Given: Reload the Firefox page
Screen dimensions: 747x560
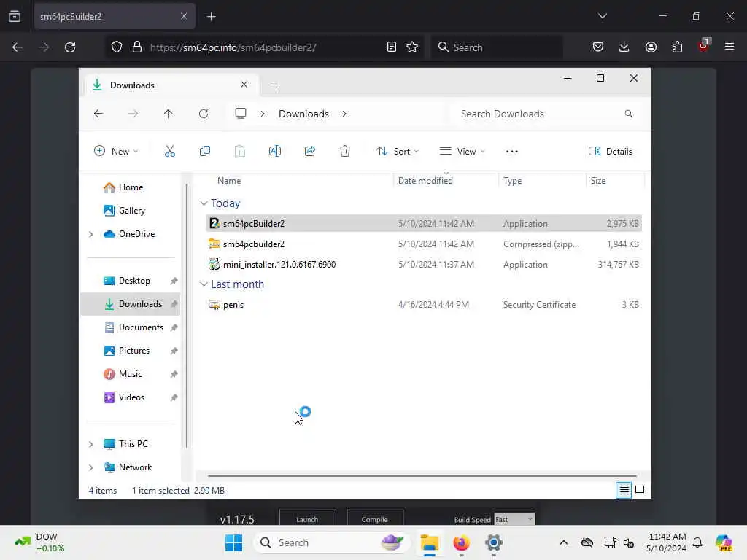Looking at the screenshot, I should 70,47.
